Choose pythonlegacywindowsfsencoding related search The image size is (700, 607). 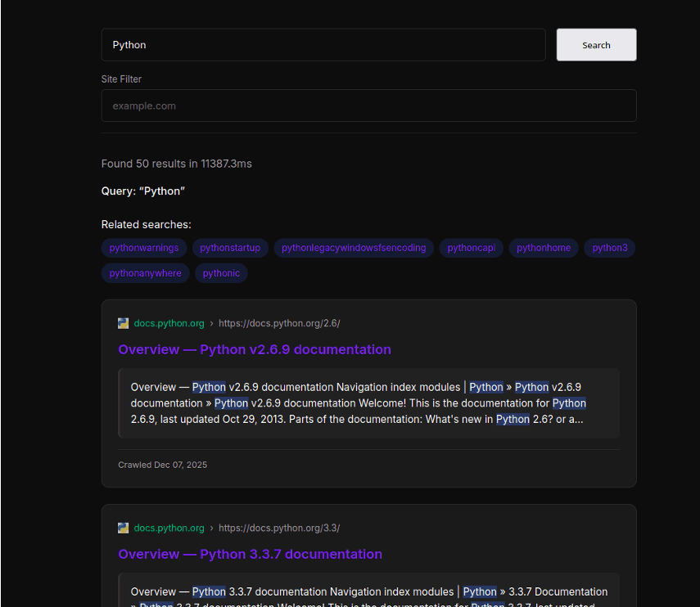pos(354,248)
